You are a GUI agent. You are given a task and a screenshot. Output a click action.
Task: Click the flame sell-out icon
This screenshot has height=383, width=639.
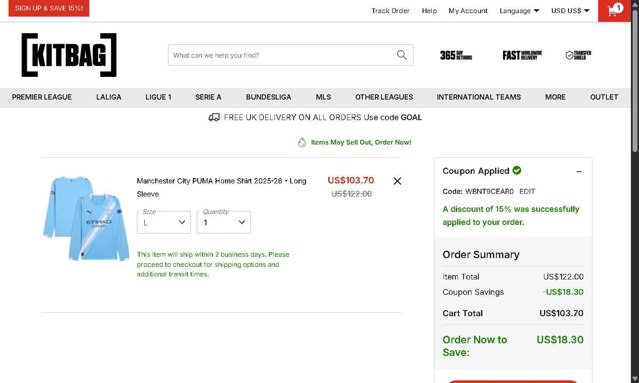302,142
